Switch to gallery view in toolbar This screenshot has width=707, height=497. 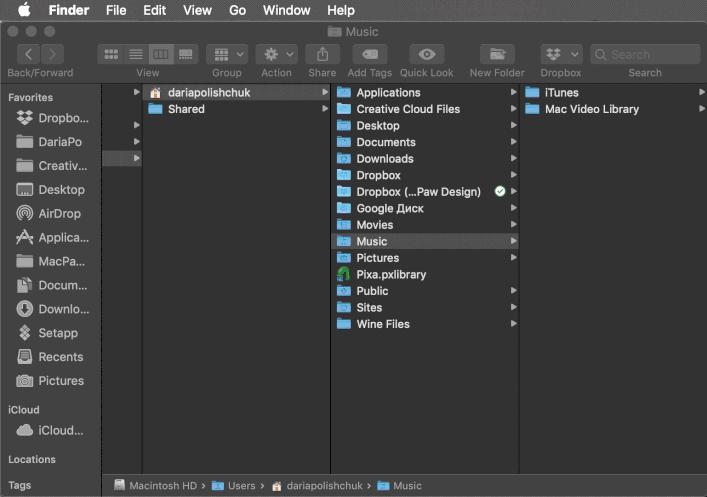click(185, 55)
